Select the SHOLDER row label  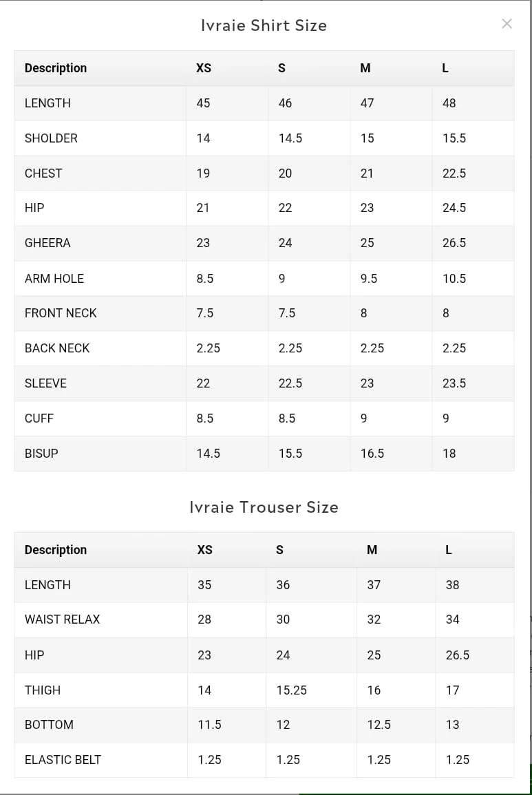tap(51, 138)
